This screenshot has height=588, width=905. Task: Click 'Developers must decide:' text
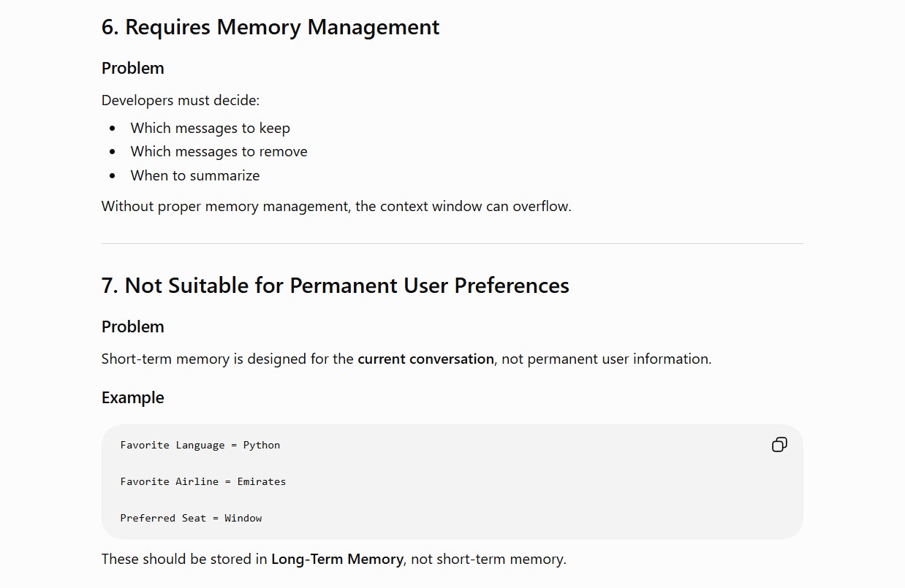(181, 100)
